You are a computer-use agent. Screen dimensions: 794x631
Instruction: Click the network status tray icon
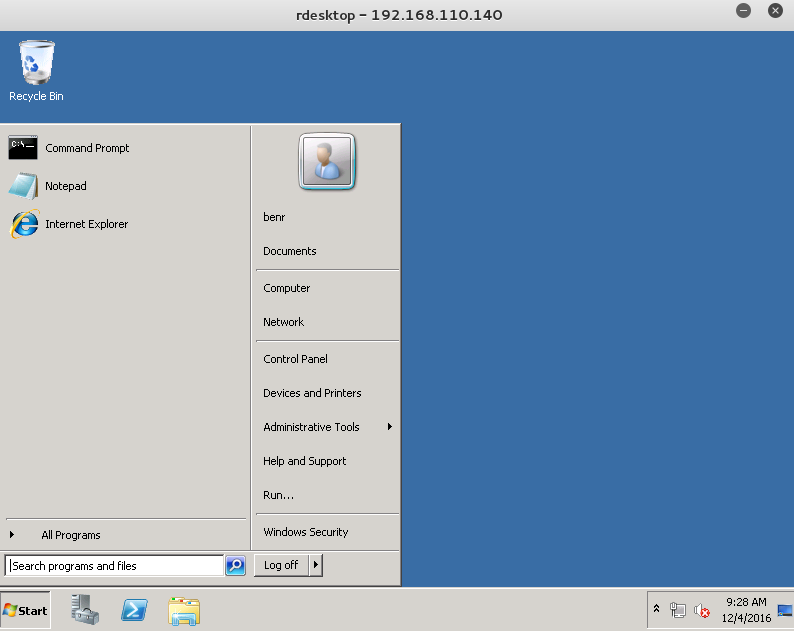678,610
